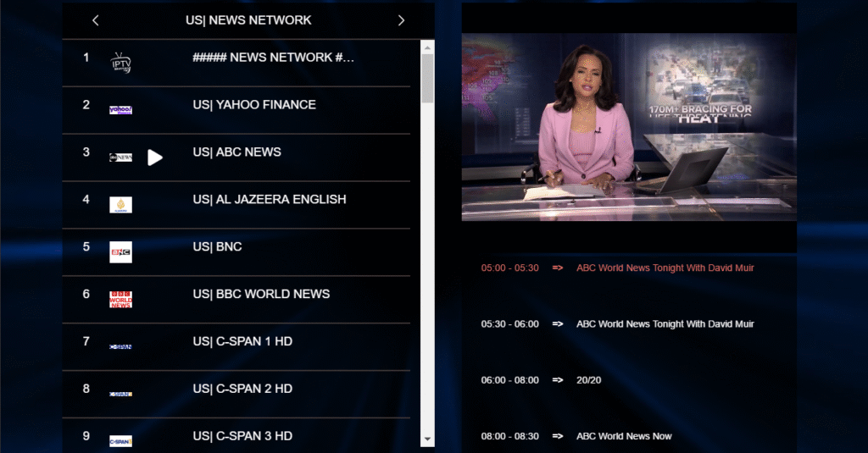Click the C-SPAN 3 channel logo
The height and width of the screenshot is (453, 868).
point(120,441)
